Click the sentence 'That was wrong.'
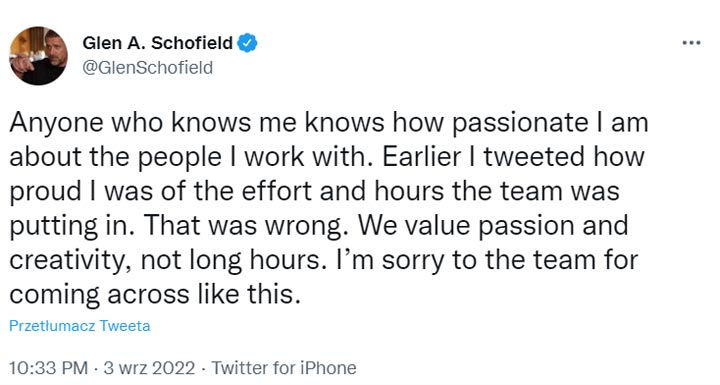The image size is (720, 385). pos(243,226)
